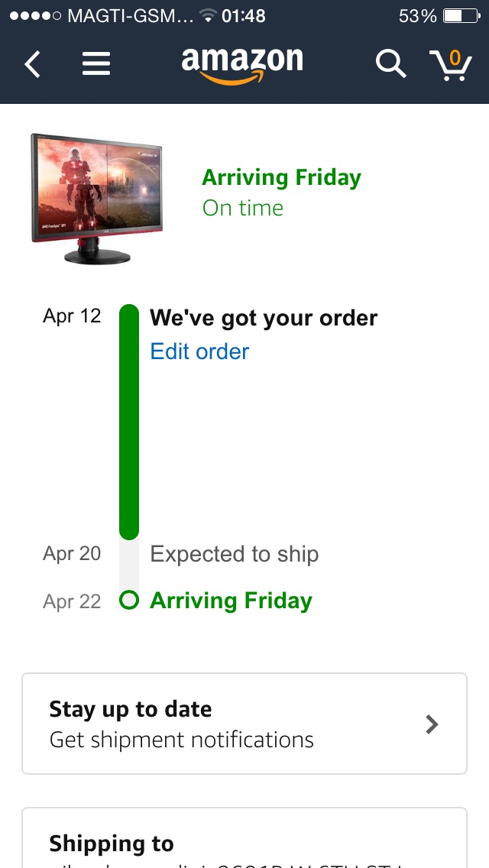Tap the Amazon logo
The image size is (489, 868).
(242, 63)
